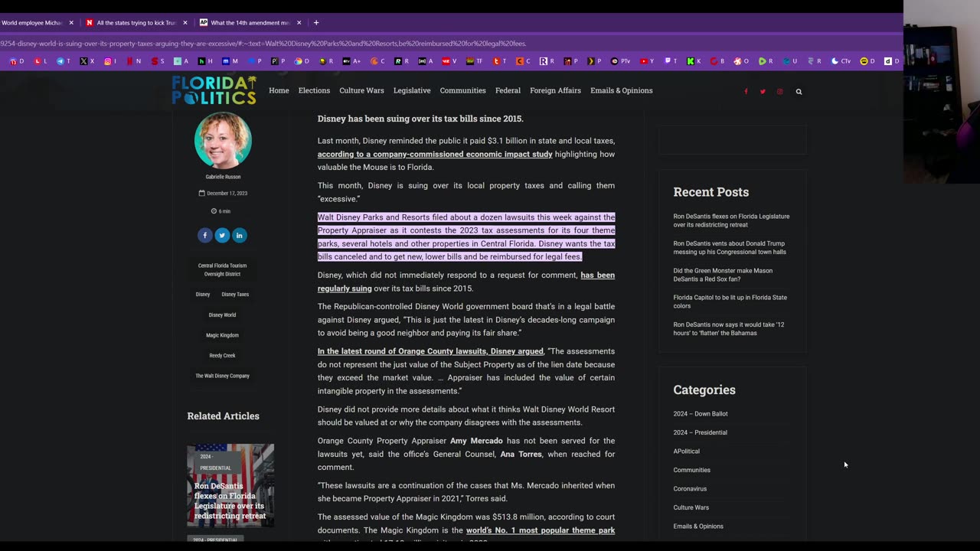Select the Reedy Creek tag
This screenshot has width=980, height=551.
[x=222, y=356]
